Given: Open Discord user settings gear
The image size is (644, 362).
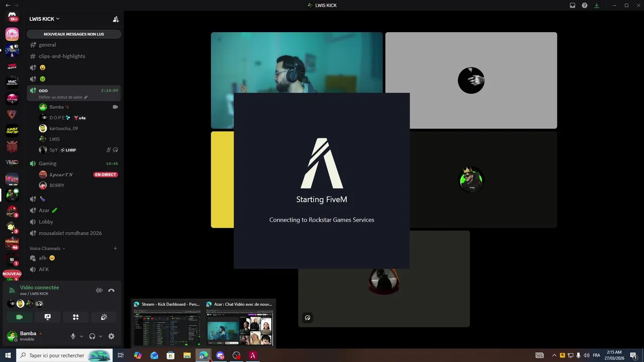Looking at the screenshot, I should [111, 336].
